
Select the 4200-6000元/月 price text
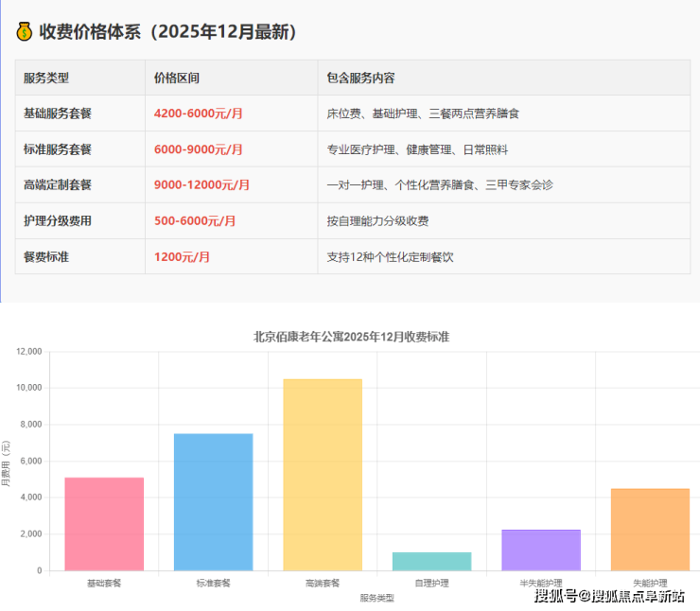coord(199,113)
